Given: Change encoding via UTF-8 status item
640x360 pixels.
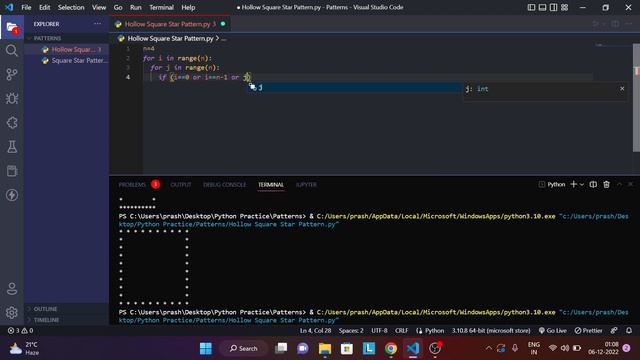Looking at the screenshot, I should click(379, 330).
